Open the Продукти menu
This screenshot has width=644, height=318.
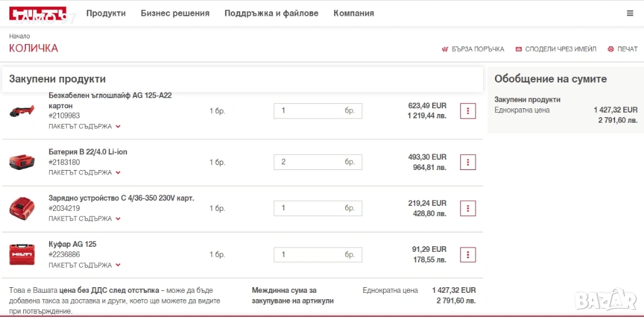106,13
